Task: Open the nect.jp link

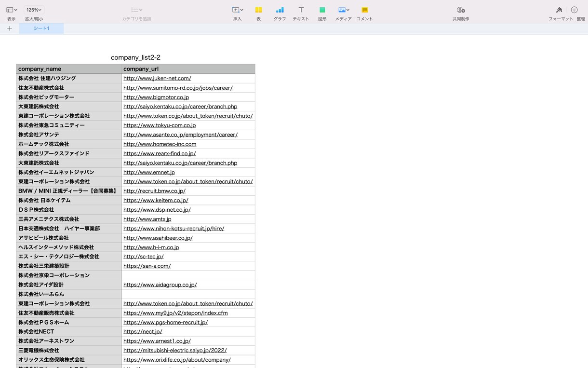Action: point(143,331)
